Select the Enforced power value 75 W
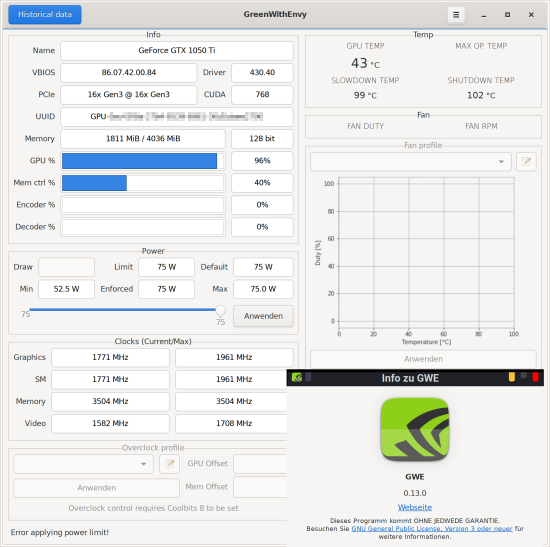 (x=166, y=289)
